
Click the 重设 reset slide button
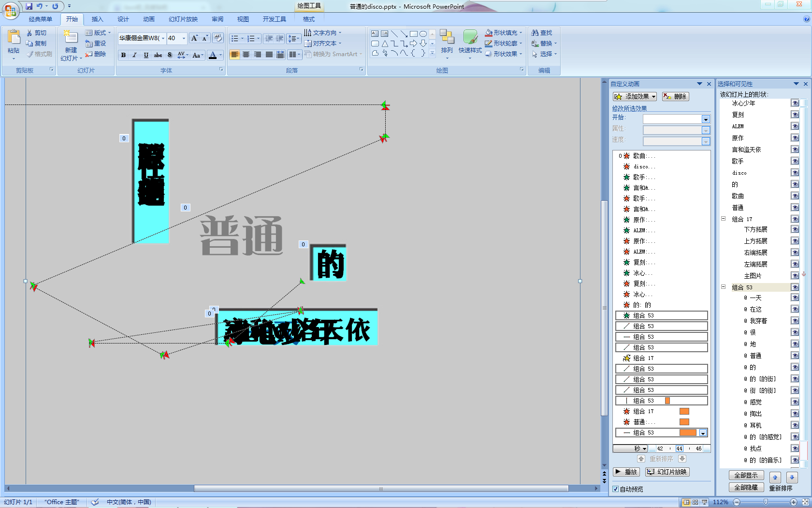pyautogui.click(x=96, y=44)
